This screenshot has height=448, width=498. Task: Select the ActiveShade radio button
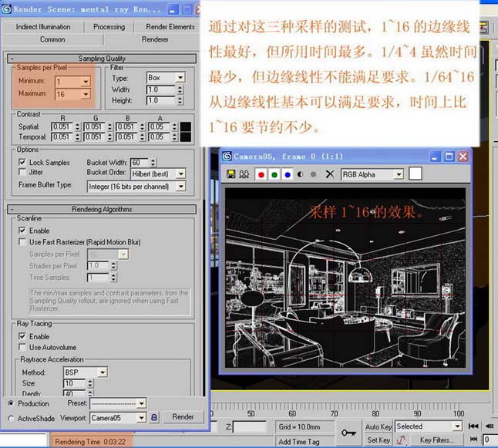[11, 418]
